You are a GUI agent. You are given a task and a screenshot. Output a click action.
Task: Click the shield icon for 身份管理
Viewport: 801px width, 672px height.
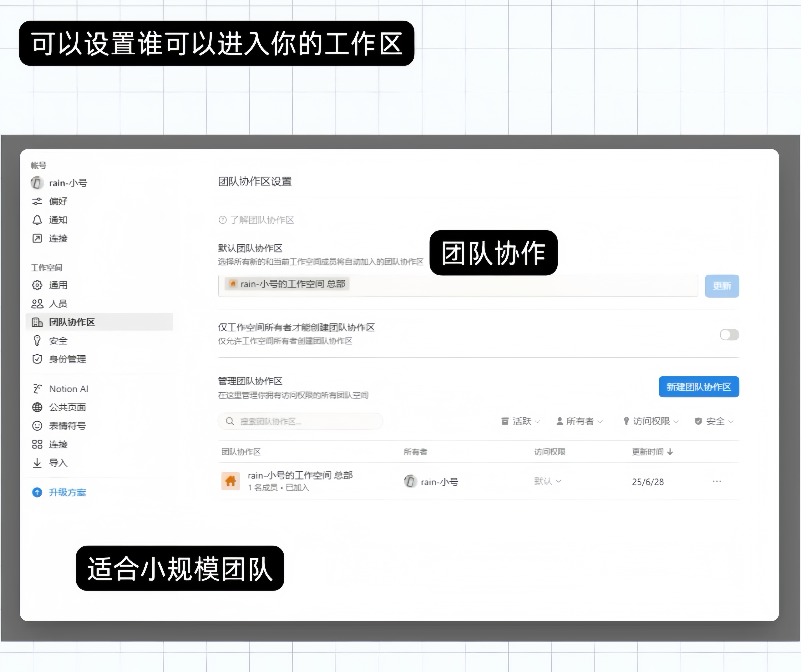(x=37, y=359)
